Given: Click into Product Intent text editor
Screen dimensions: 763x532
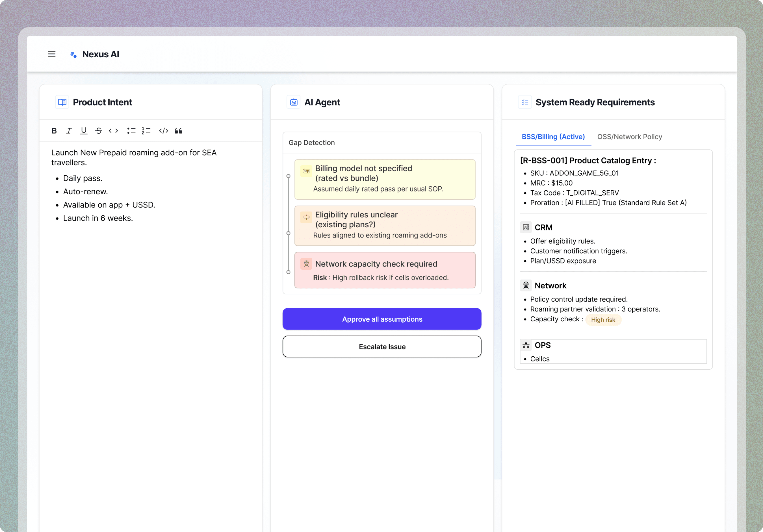Looking at the screenshot, I should 150,299.
